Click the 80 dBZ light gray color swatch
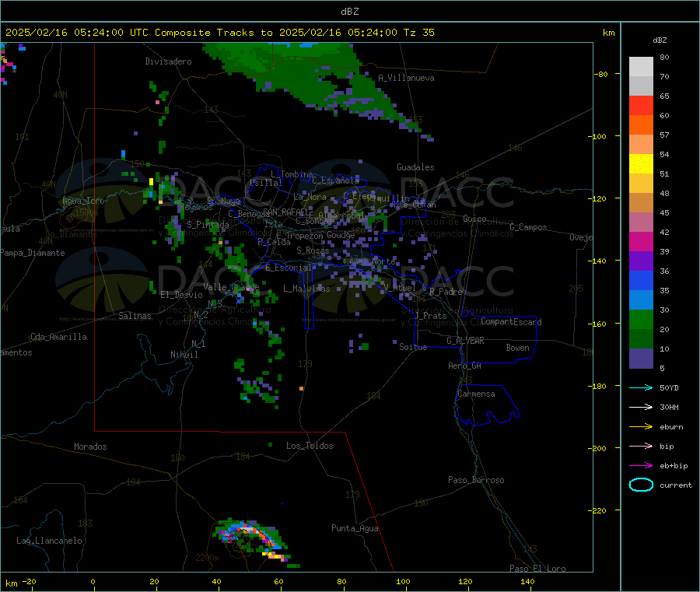Image resolution: width=700 pixels, height=592 pixels. 641,67
